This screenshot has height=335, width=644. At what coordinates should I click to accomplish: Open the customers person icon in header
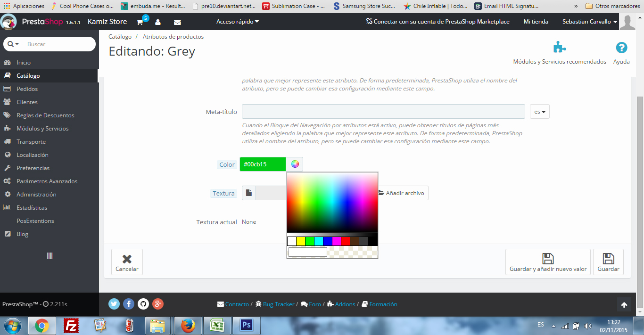point(158,22)
